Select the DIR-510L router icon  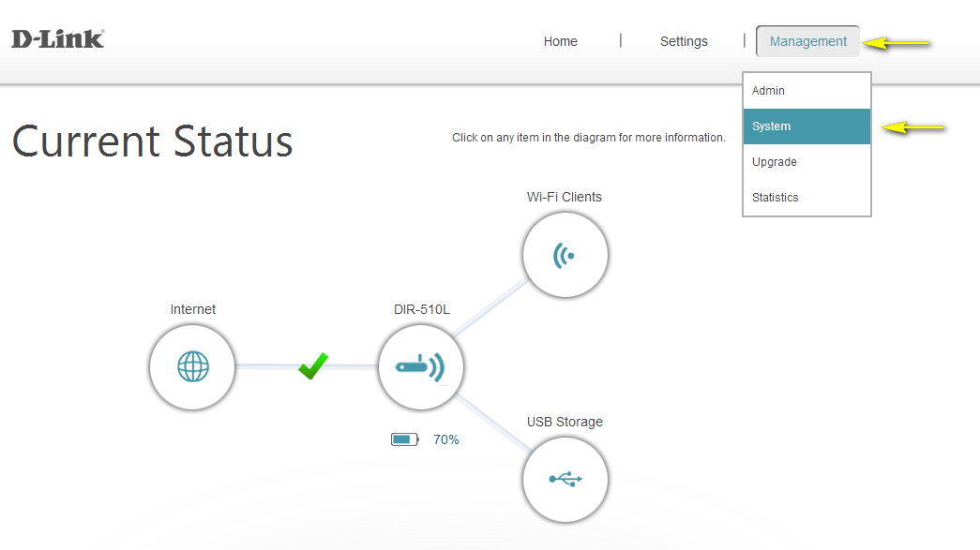421,366
